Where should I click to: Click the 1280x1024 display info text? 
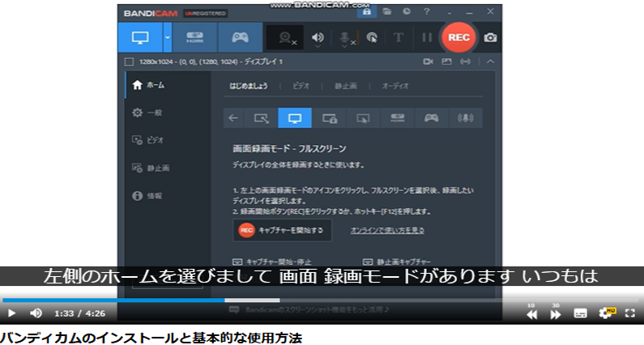coord(211,62)
